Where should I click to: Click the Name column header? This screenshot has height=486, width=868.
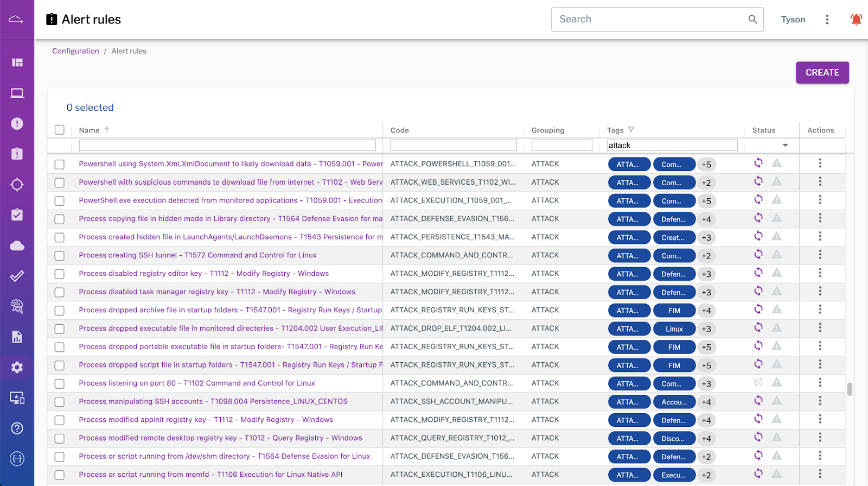tap(89, 130)
